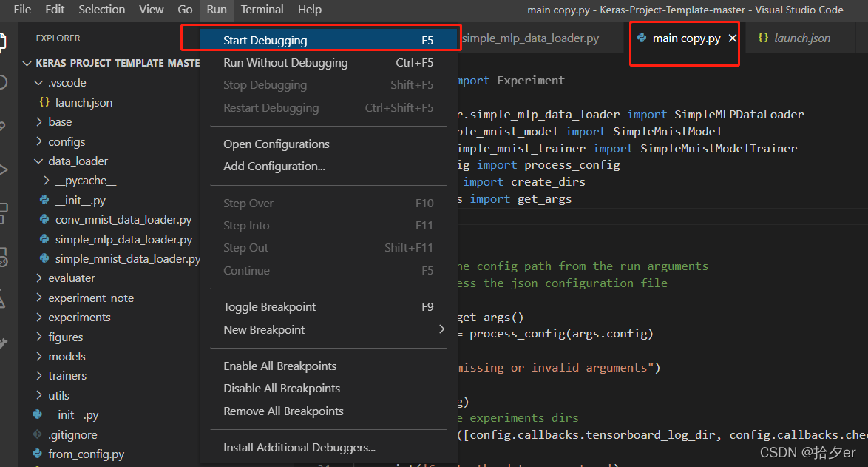Expand the evaluater folder
Screen dimensions: 868x467
pyautogui.click(x=38, y=278)
